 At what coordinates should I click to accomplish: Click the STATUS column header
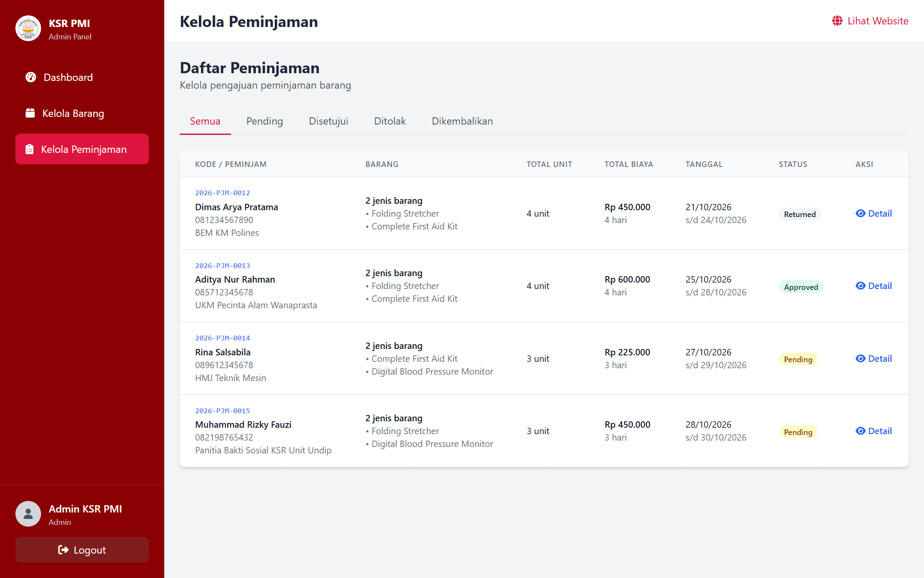click(x=793, y=164)
